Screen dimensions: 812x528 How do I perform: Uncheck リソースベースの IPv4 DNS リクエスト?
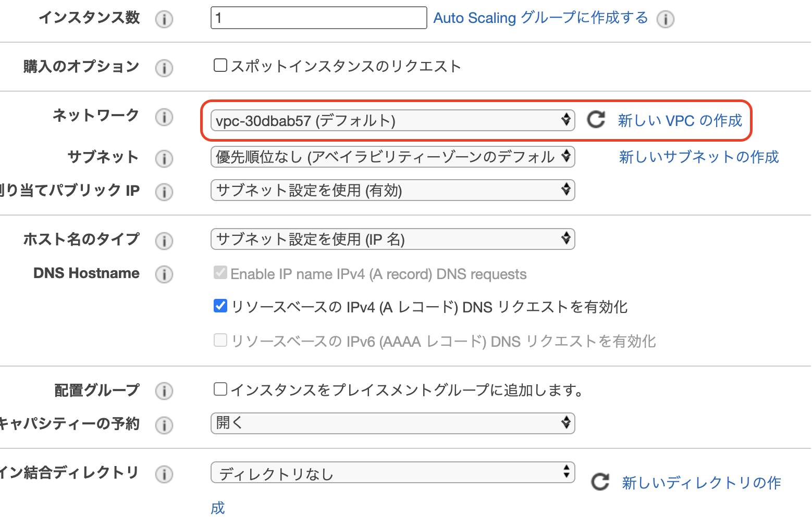coord(220,306)
